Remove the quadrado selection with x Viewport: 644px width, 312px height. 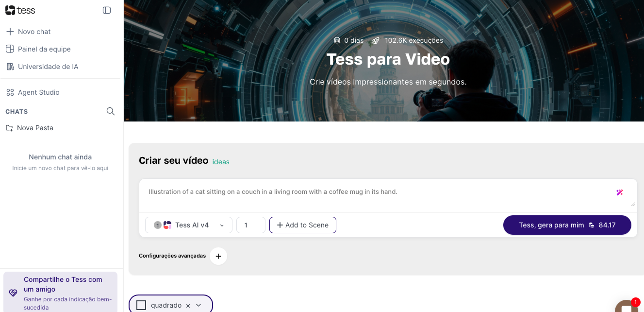tap(188, 306)
